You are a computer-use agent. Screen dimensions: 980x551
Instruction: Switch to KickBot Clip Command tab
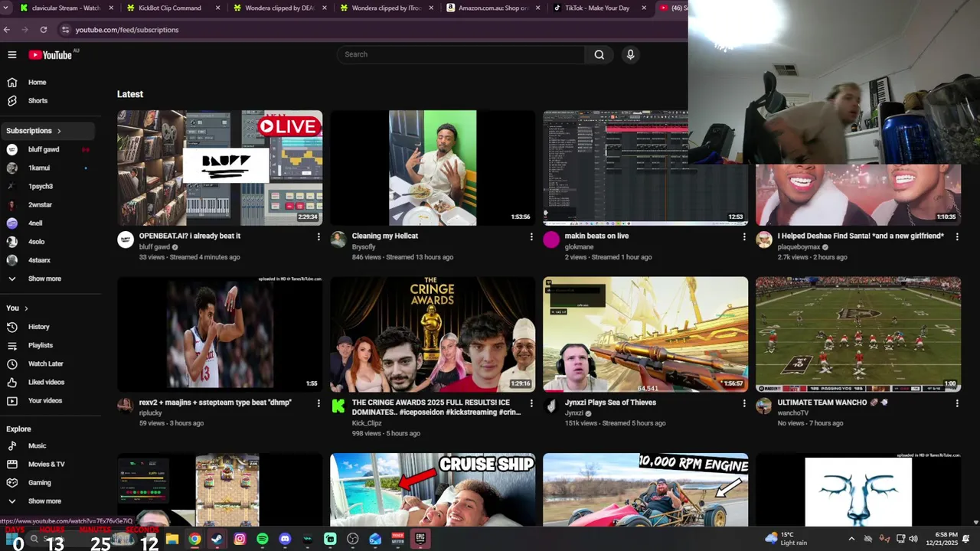tap(172, 8)
